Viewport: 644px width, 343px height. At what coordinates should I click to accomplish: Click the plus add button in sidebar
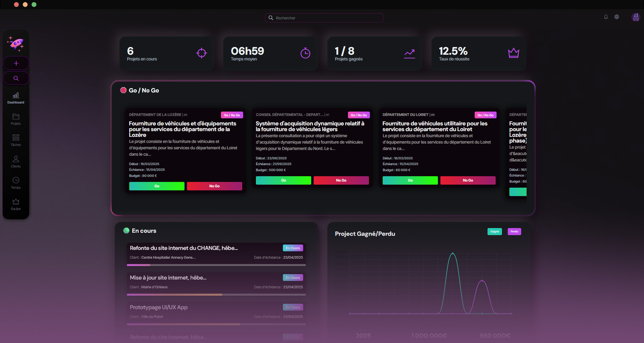coord(16,63)
